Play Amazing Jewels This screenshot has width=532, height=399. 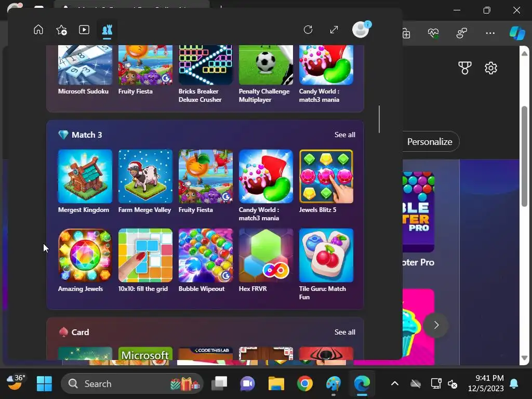85,261
